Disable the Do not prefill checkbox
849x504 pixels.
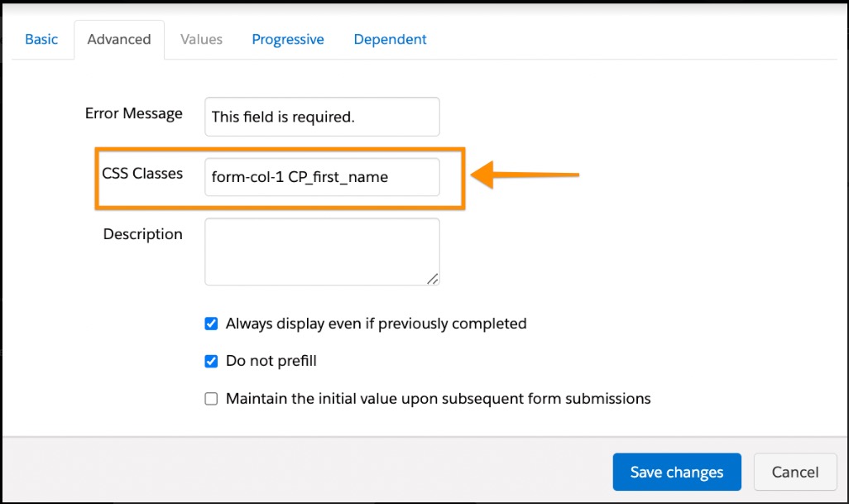tap(211, 361)
